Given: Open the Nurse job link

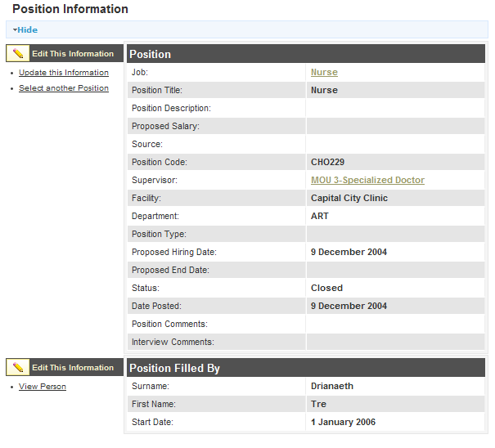Looking at the screenshot, I should tap(324, 73).
